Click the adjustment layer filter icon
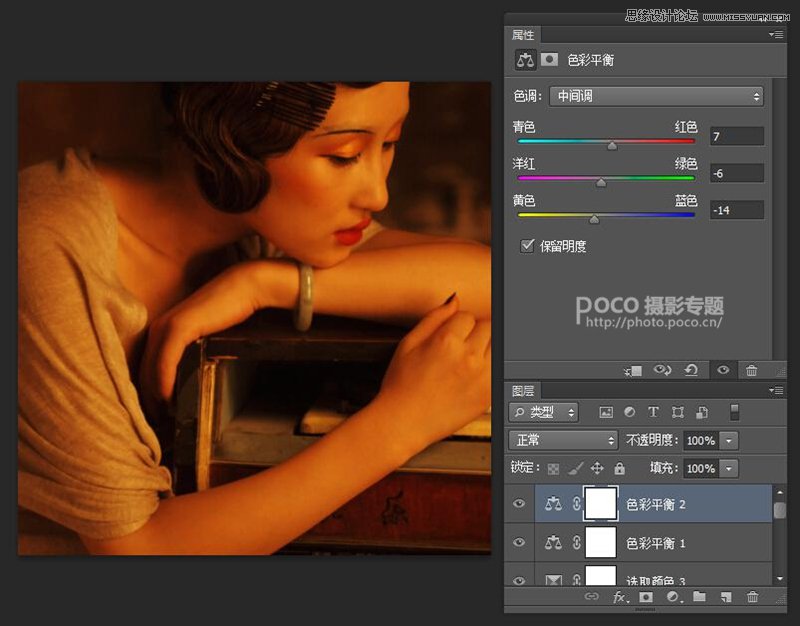Screen dimensions: 800x626 [630, 412]
